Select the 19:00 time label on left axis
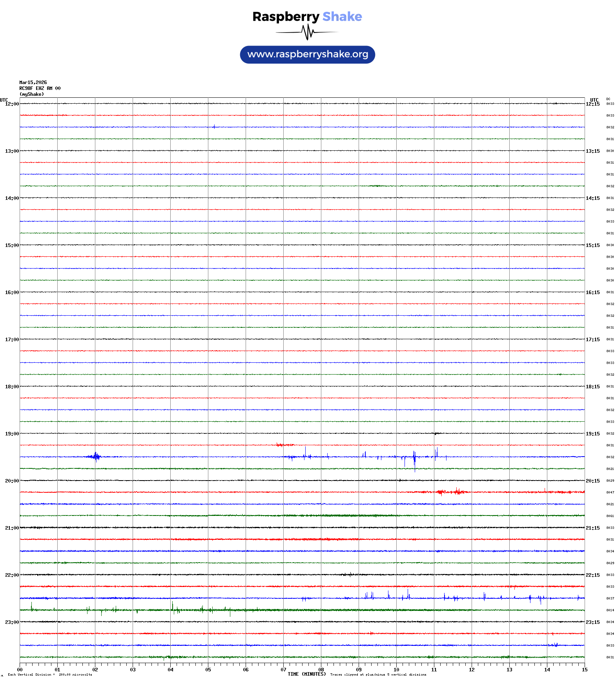Screen dimensions: 616x680 tap(12, 434)
